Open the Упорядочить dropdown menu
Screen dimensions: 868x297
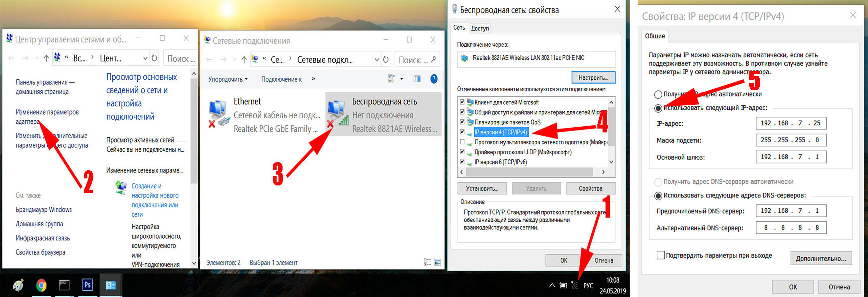(x=228, y=79)
